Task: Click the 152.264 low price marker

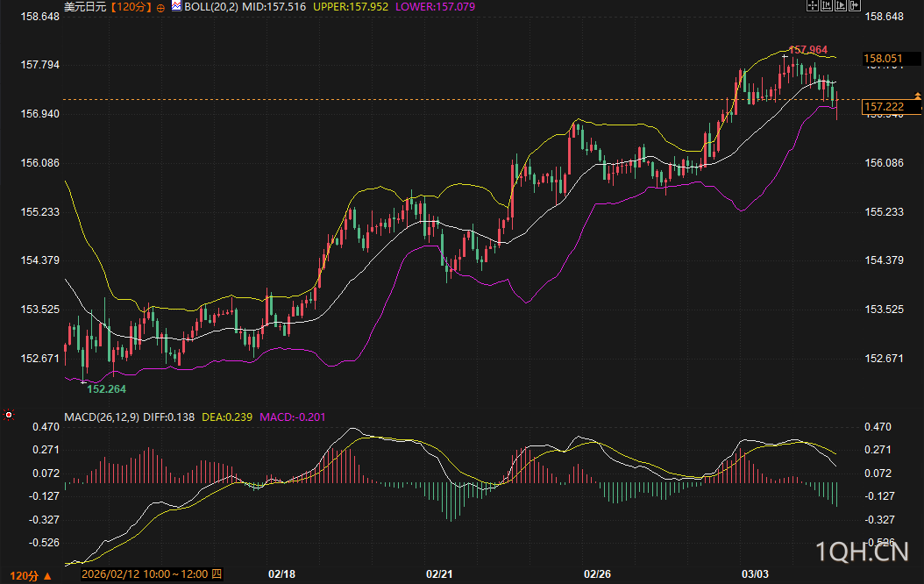Action: (106, 388)
